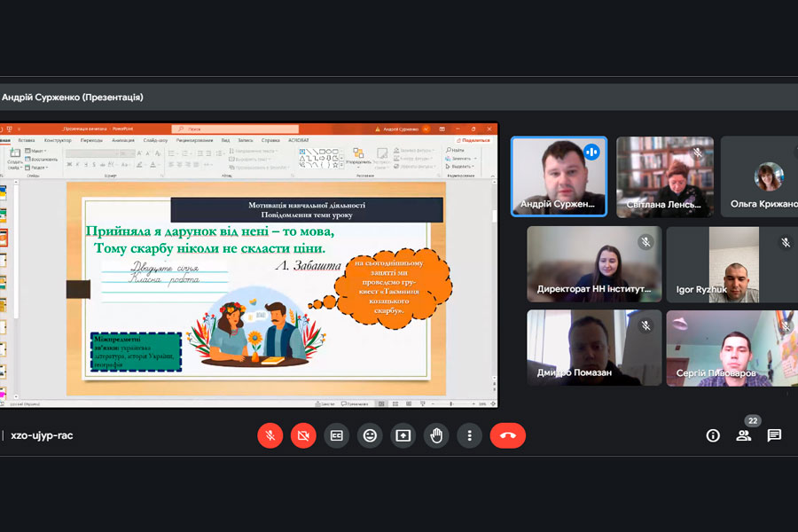Switch to Slide Sorter view icon

tap(395, 403)
